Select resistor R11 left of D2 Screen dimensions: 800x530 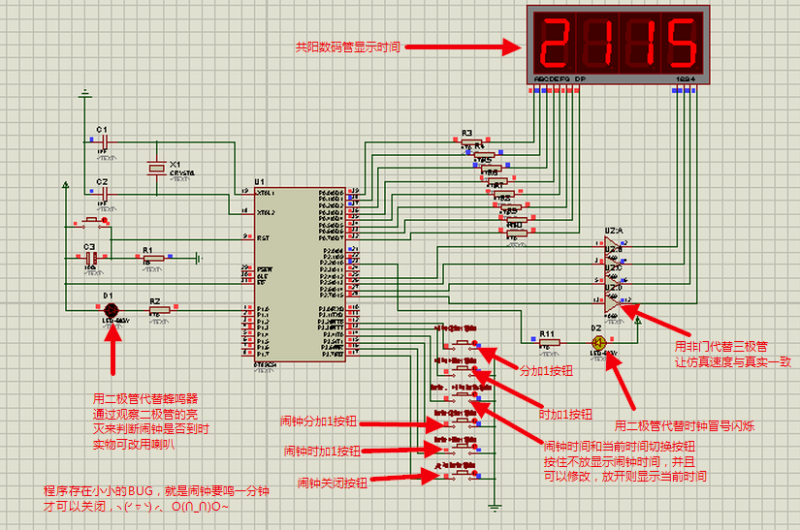548,342
